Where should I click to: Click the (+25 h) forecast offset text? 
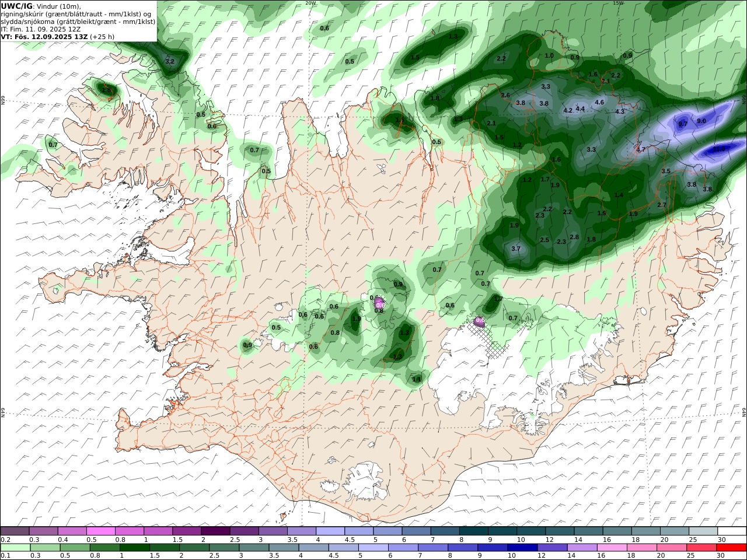coord(102,36)
